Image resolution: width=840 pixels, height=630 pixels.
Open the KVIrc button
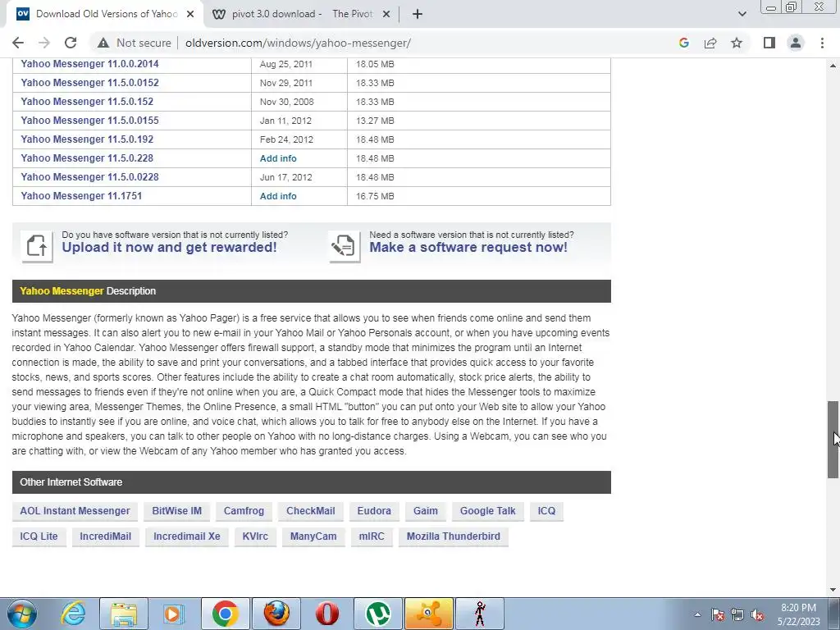255,536
